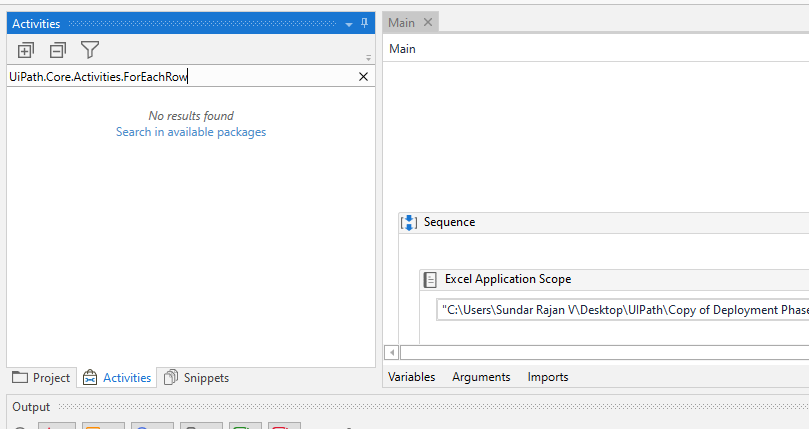This screenshot has width=809, height=429.
Task: Open the Variables panel
Action: click(x=412, y=377)
